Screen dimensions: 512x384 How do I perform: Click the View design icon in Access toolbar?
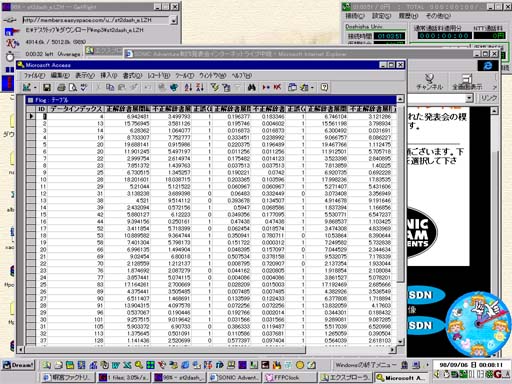[x=27, y=87]
